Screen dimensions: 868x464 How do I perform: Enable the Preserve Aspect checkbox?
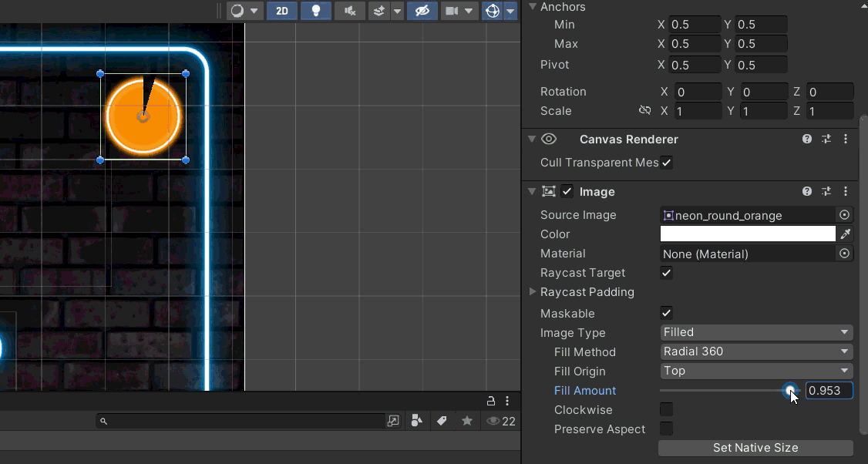click(667, 429)
